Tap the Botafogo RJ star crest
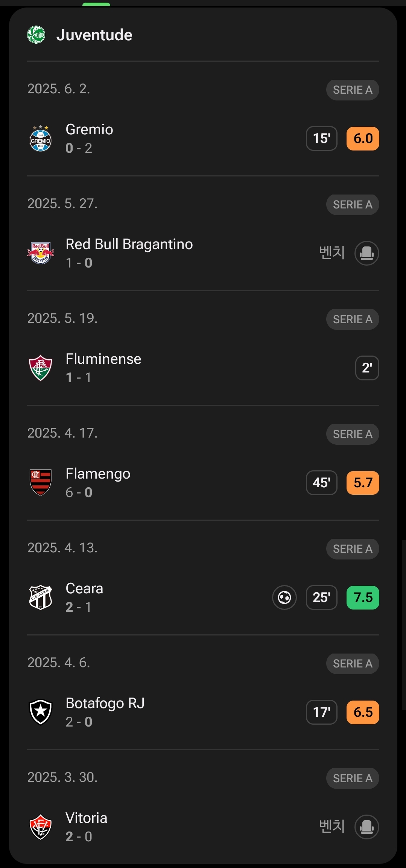This screenshot has width=406, height=868. point(41,712)
